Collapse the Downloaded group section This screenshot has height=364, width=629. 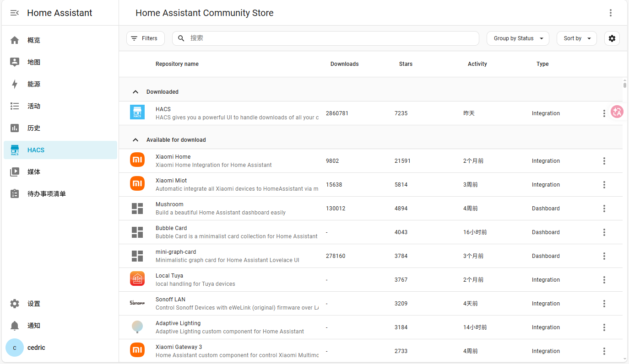[136, 92]
